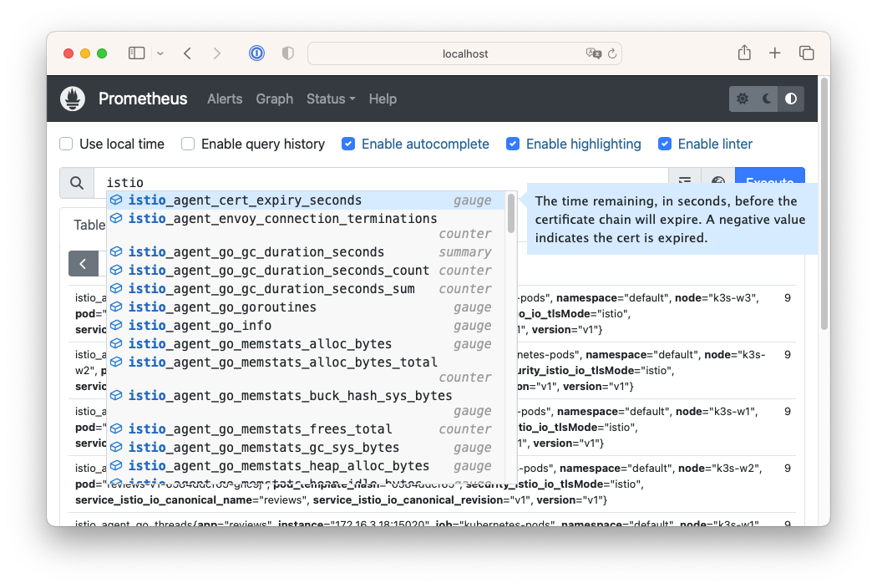Expand the Status dropdown menu

(x=331, y=99)
